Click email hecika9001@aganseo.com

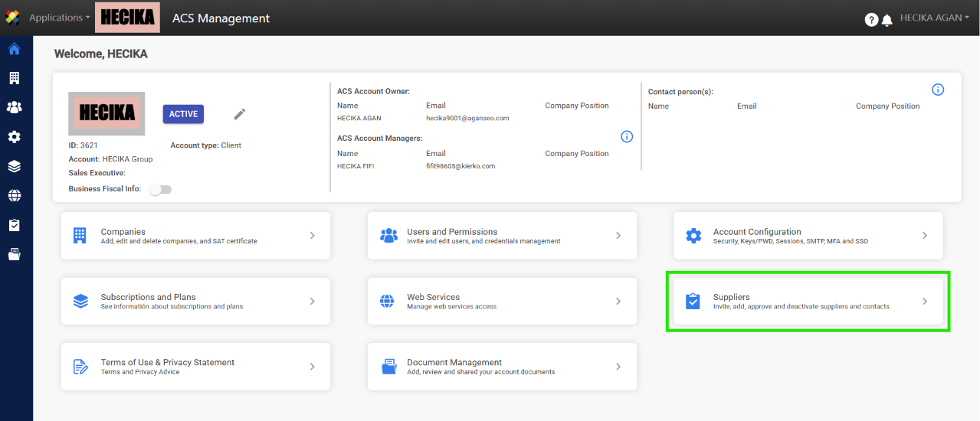click(x=467, y=119)
